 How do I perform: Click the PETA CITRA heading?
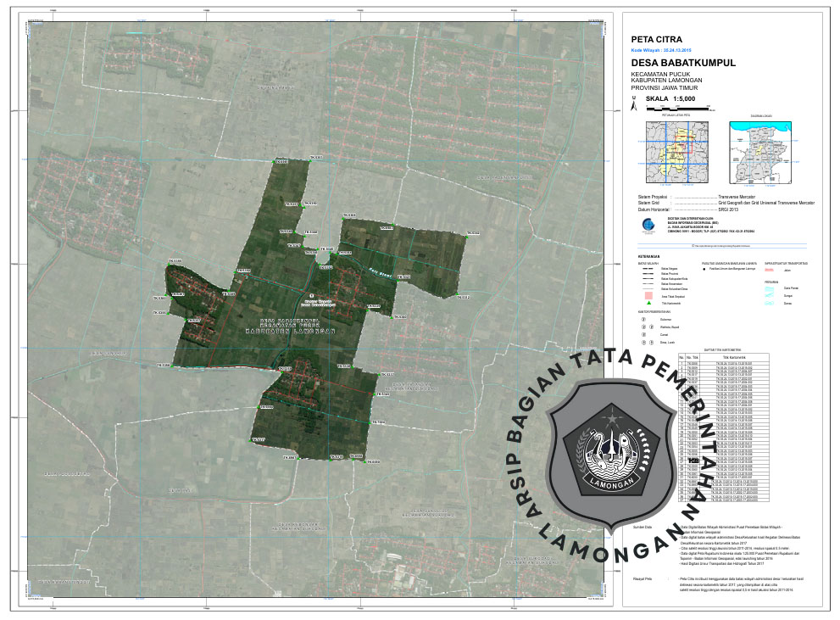pyautogui.click(x=657, y=39)
